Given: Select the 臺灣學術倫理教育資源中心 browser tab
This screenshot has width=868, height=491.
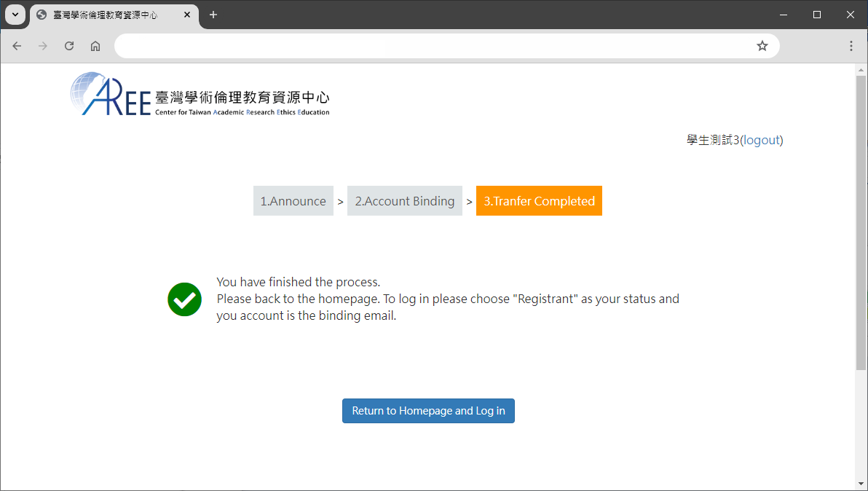Looking at the screenshot, I should [114, 15].
